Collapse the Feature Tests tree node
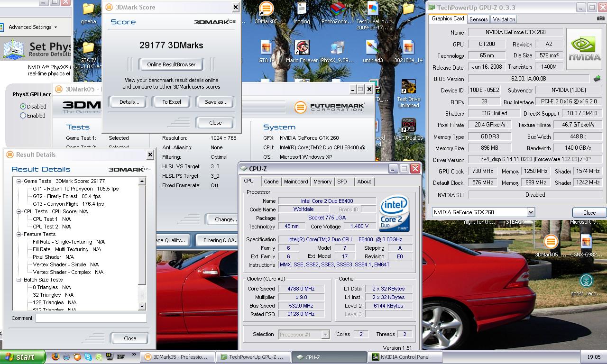Screen dimensions: 607x364 coord(19,234)
